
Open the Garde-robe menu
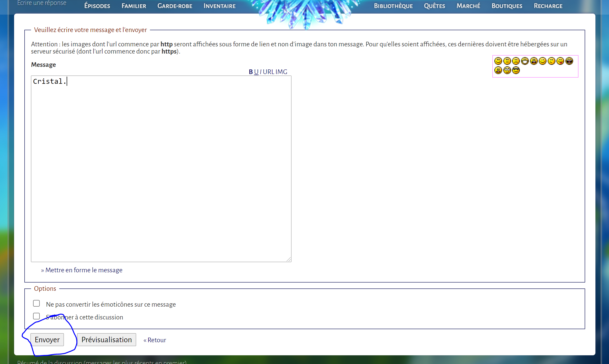tap(175, 6)
